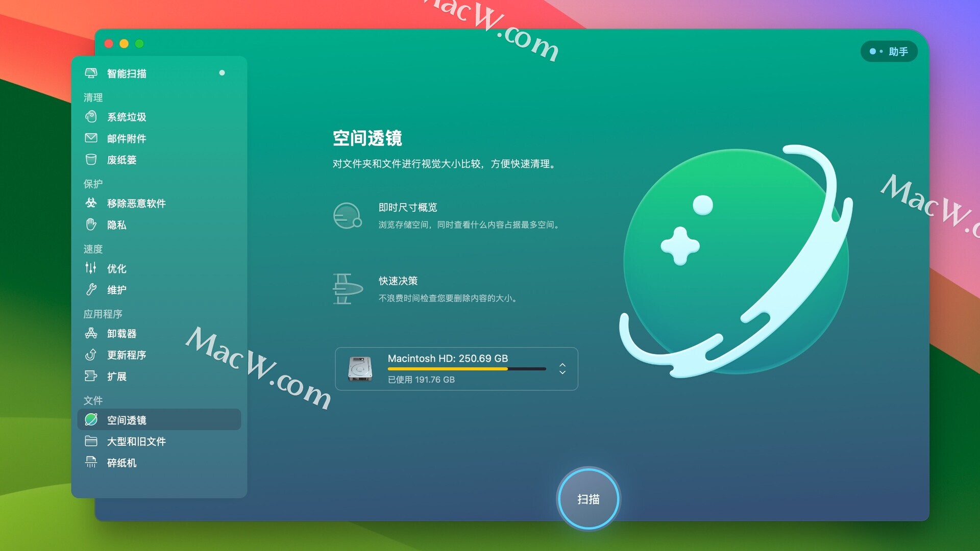Click the disk usage progress bar
The height and width of the screenshot is (551, 980).
[x=467, y=369]
